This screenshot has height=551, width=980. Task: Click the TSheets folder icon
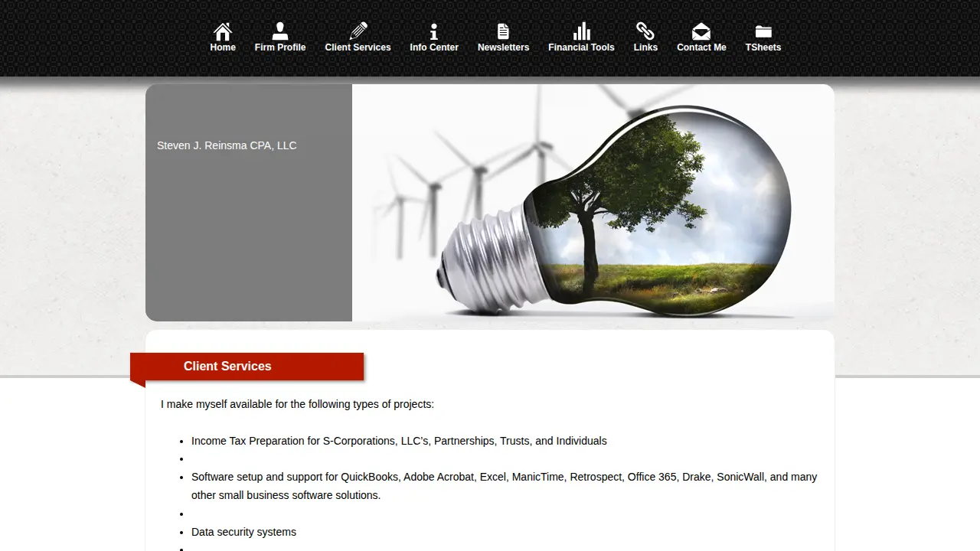(x=763, y=31)
